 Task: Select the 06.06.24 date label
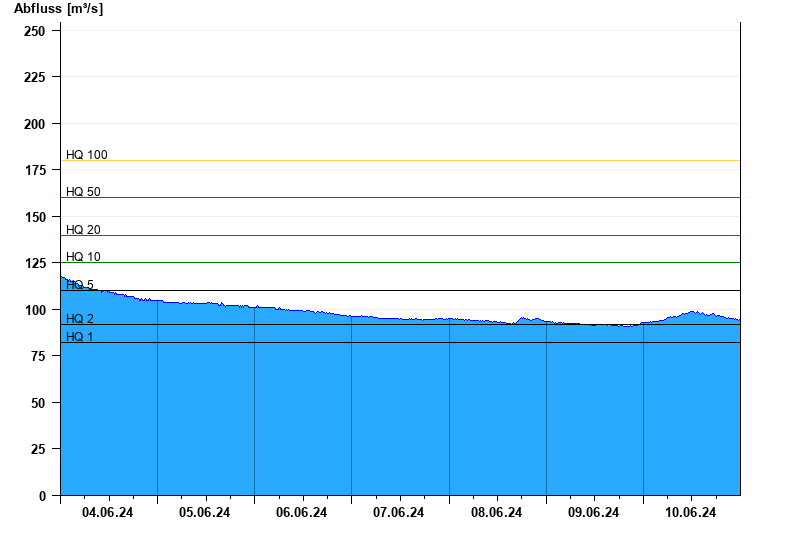pos(302,512)
